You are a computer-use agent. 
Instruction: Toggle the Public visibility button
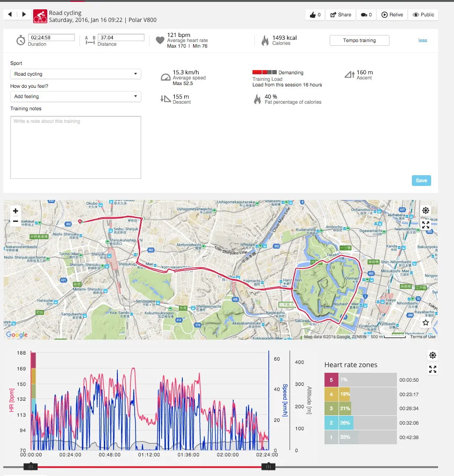coord(423,15)
